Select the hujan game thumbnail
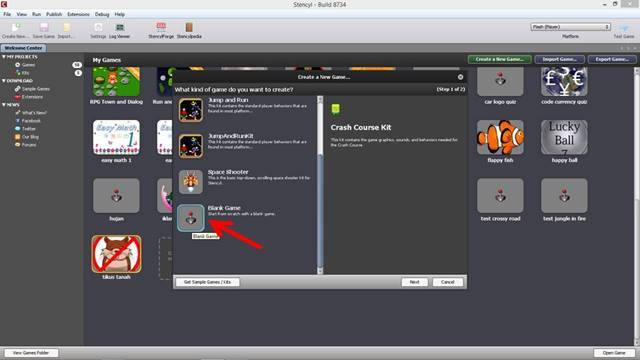The image size is (640, 360). [x=116, y=196]
